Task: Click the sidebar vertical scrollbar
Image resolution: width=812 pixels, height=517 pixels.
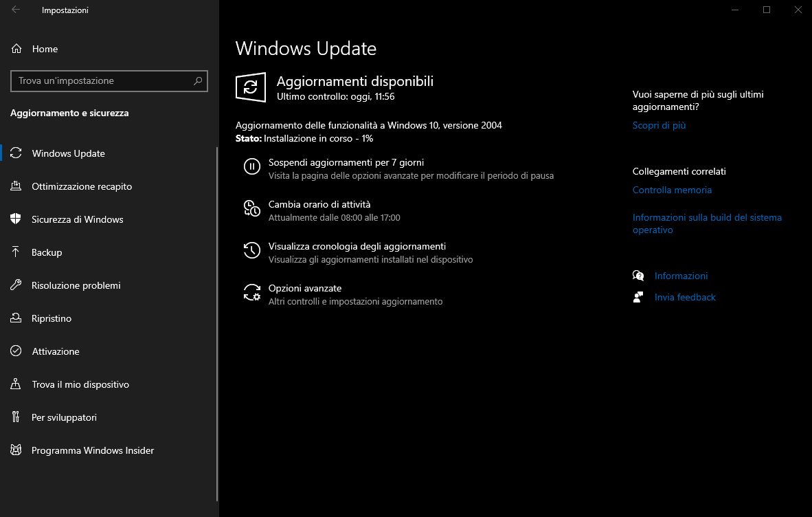Action: [217, 324]
